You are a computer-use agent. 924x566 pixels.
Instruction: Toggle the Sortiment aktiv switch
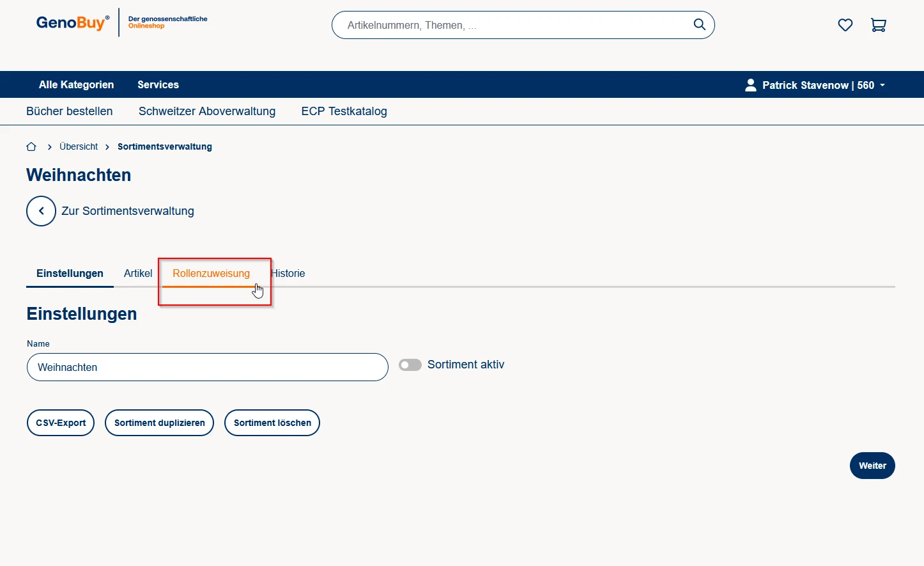tap(410, 365)
